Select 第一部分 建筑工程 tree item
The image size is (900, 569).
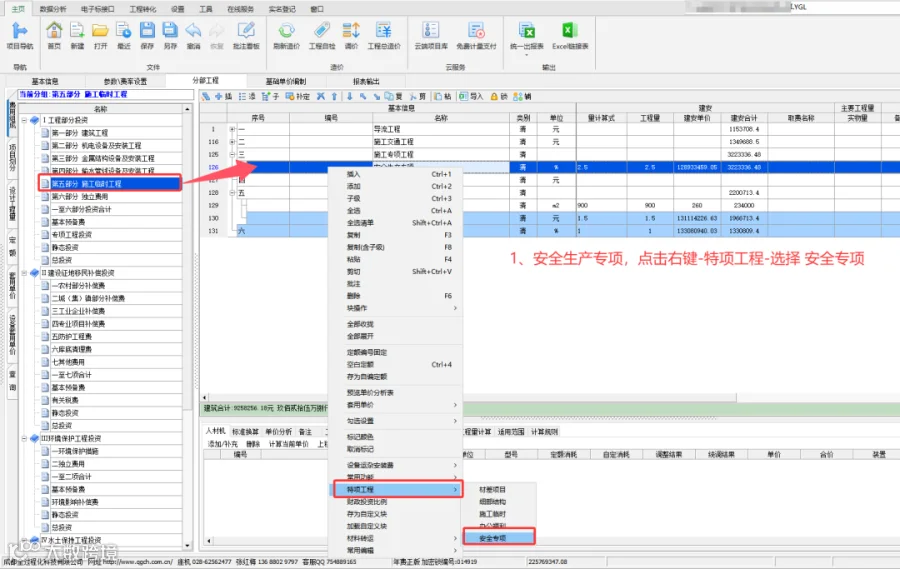point(80,133)
